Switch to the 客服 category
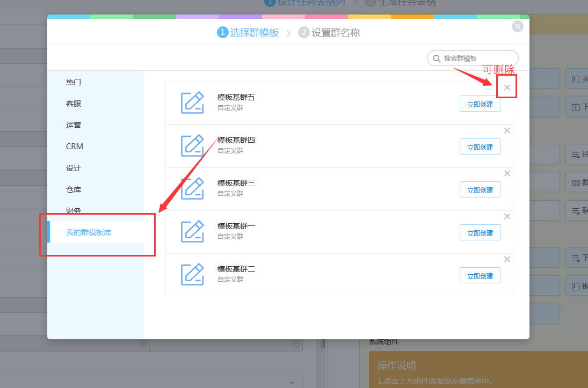 74,104
